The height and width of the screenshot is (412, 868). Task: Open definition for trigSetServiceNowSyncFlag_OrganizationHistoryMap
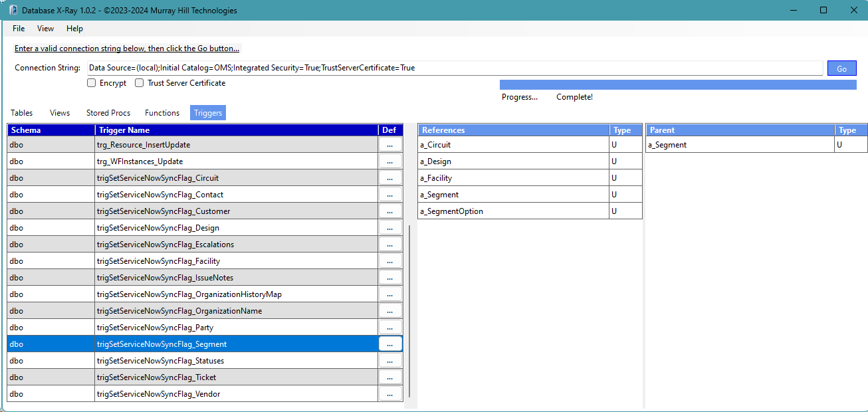390,294
